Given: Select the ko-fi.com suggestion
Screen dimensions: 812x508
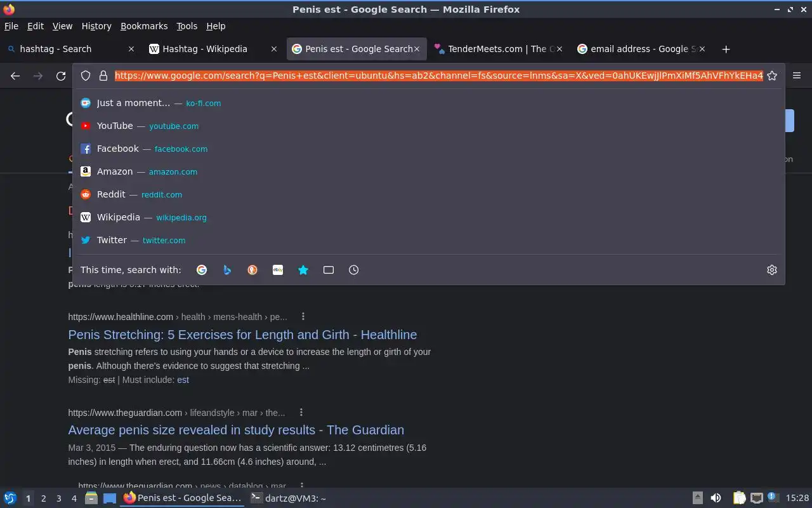Looking at the screenshot, I should pyautogui.click(x=428, y=103).
